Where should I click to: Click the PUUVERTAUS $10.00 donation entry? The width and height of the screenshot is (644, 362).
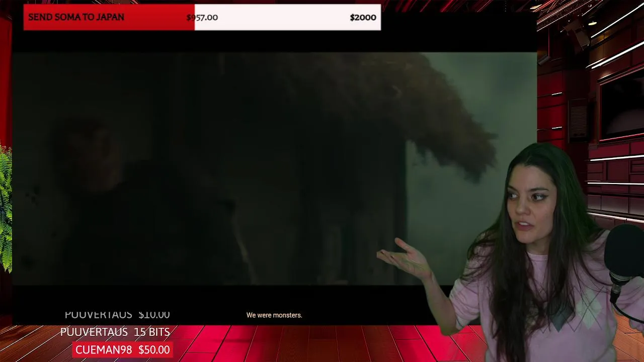(117, 314)
